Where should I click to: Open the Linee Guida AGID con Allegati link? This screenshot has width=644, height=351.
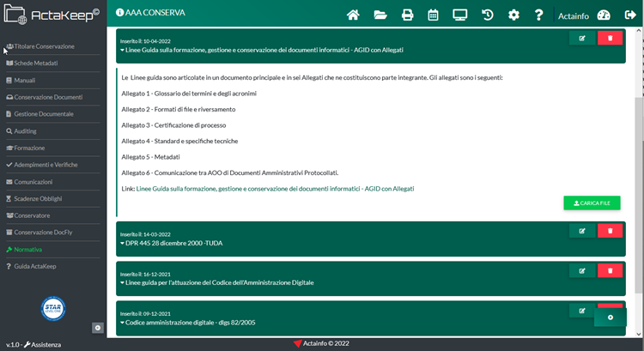[275, 188]
